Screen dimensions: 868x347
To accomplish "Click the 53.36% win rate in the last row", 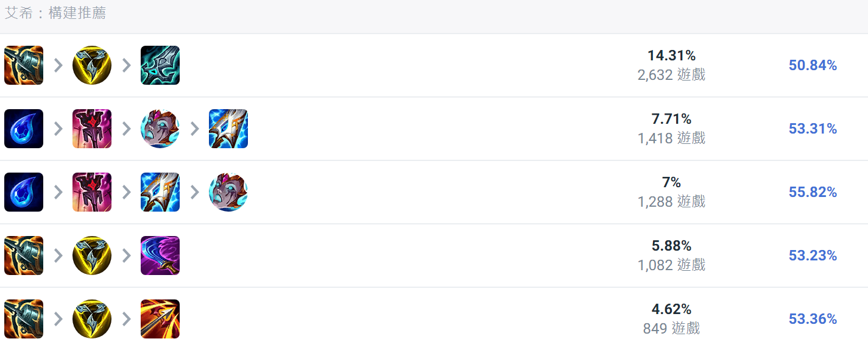I will pos(813,319).
